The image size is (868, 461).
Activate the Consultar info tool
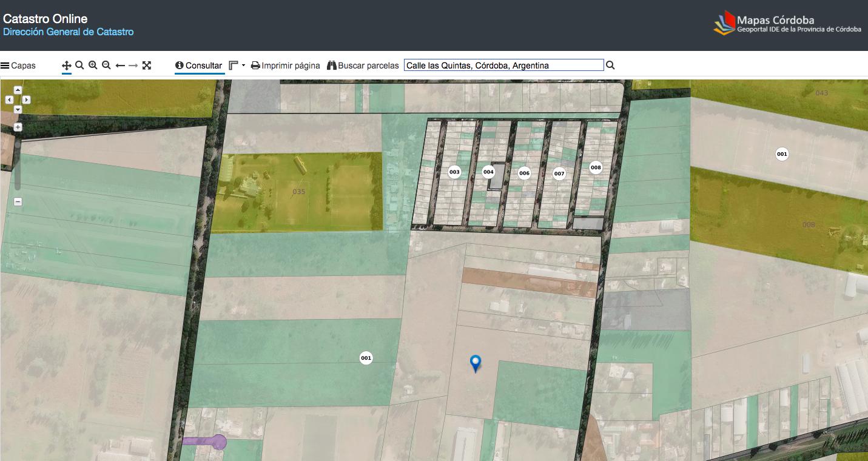[199, 66]
